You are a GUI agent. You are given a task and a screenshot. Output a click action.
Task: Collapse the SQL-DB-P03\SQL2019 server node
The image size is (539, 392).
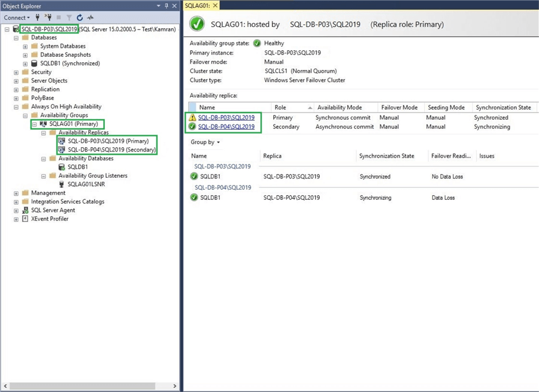point(7,29)
